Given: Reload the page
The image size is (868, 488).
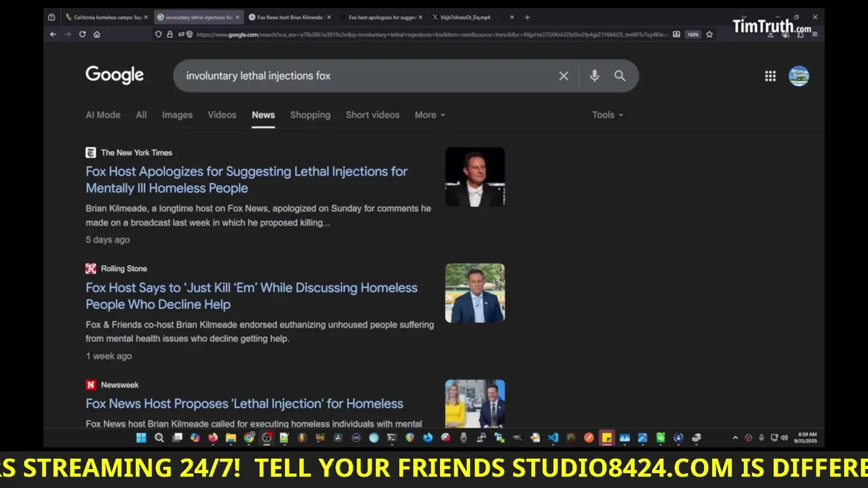Looking at the screenshot, I should (x=83, y=34).
